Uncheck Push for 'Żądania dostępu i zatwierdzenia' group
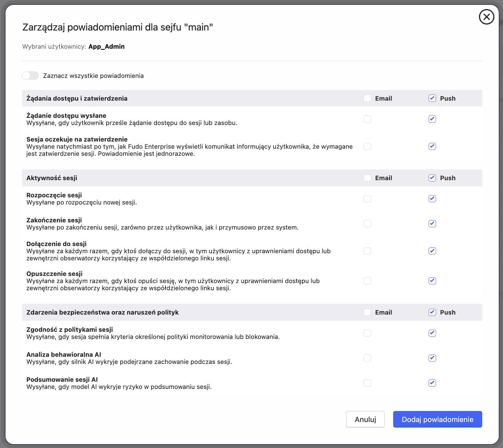Screen dimensions: 503x448 [432, 98]
